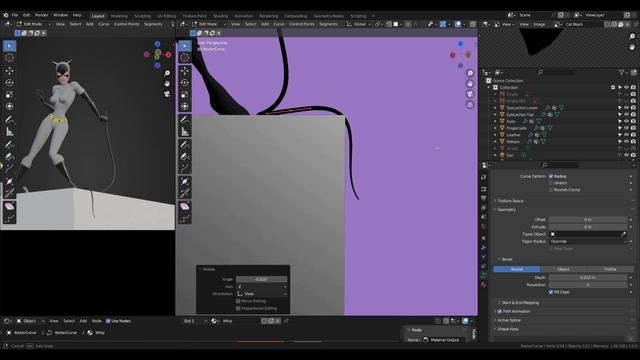640x360 pixels.
Task: Select the Measure tool in the left viewport
Action: pos(9,131)
